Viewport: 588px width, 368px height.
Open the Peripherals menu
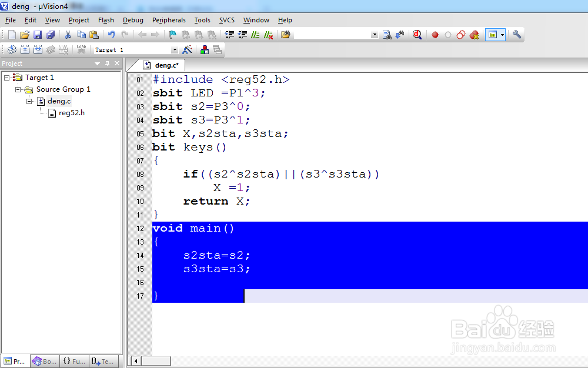tap(169, 20)
